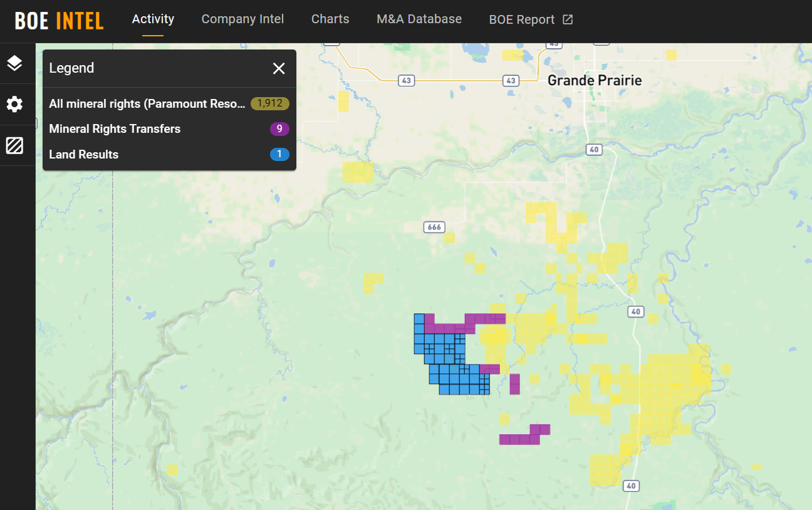Open the BOE Report link
This screenshot has width=812, height=510.
pos(522,19)
